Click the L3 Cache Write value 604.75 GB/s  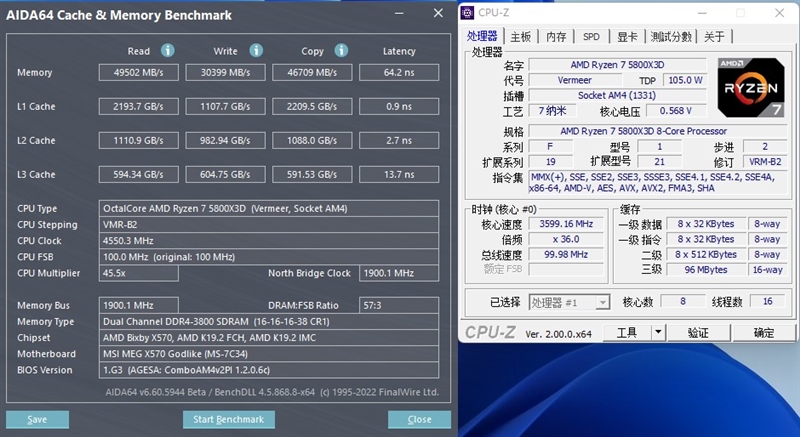226,174
